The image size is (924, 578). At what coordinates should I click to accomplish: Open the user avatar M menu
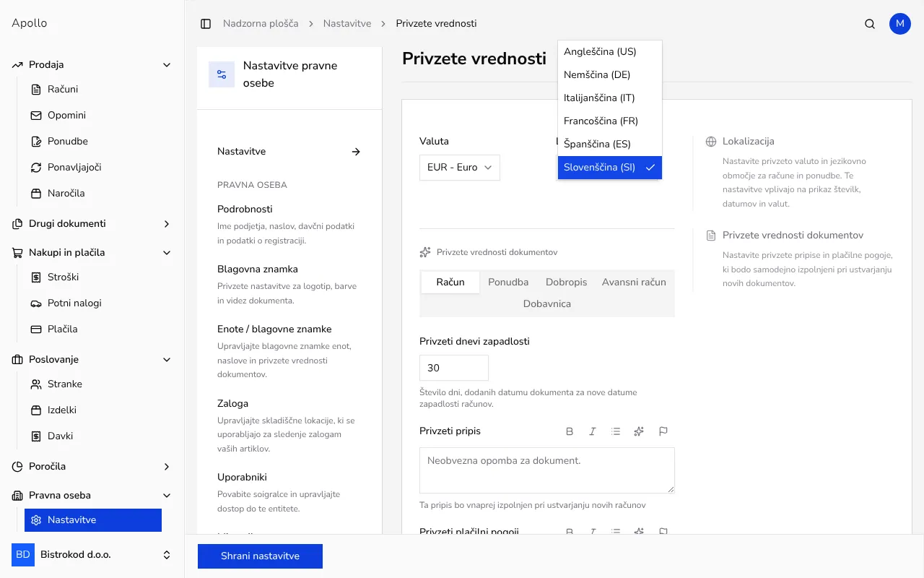(899, 24)
